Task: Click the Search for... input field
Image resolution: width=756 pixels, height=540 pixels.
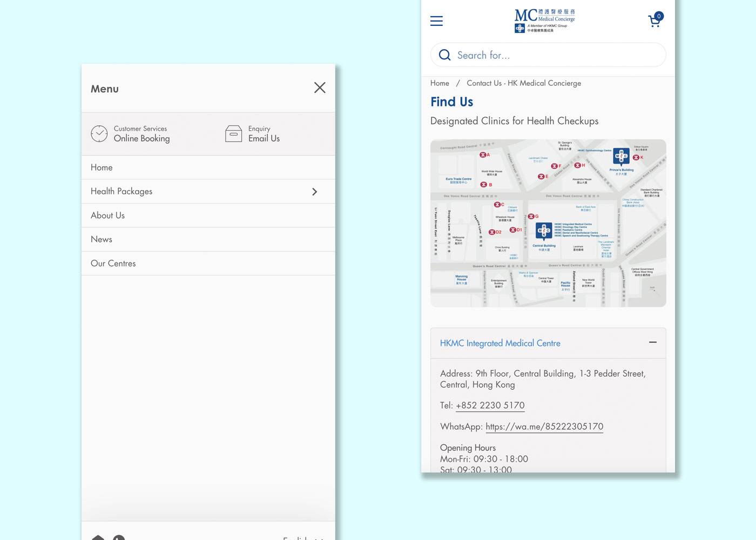Action: pos(556,55)
